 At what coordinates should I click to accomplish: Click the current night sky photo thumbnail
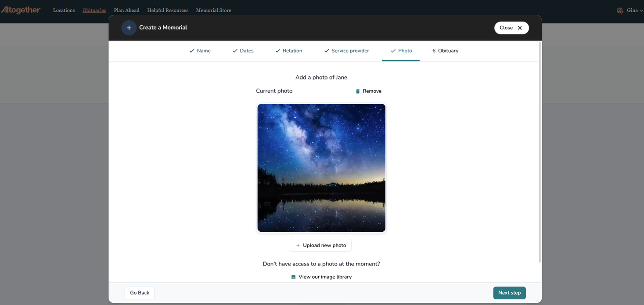coord(321,168)
